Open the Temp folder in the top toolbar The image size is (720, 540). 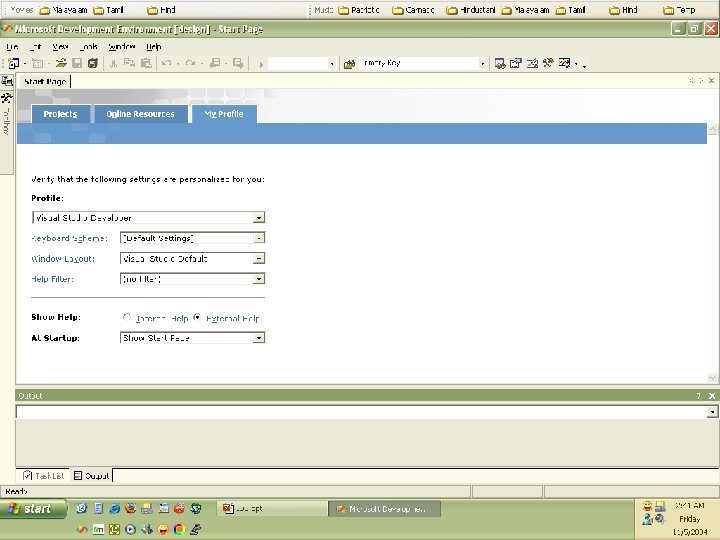pyautogui.click(x=680, y=10)
